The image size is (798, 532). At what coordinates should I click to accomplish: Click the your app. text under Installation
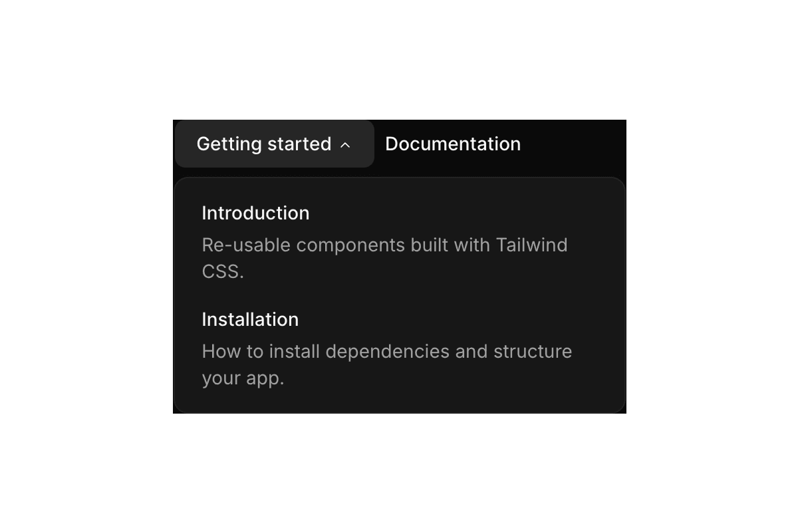(x=243, y=378)
